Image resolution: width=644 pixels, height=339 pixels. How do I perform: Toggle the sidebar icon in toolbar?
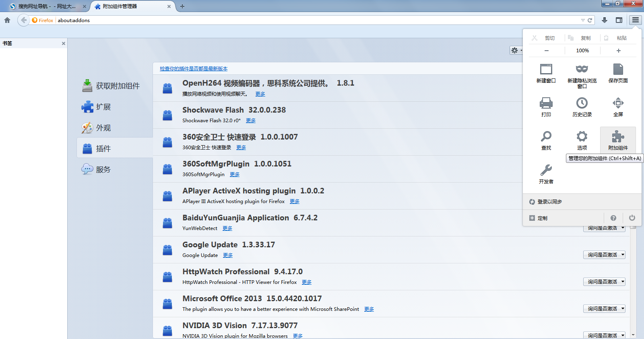pos(619,20)
